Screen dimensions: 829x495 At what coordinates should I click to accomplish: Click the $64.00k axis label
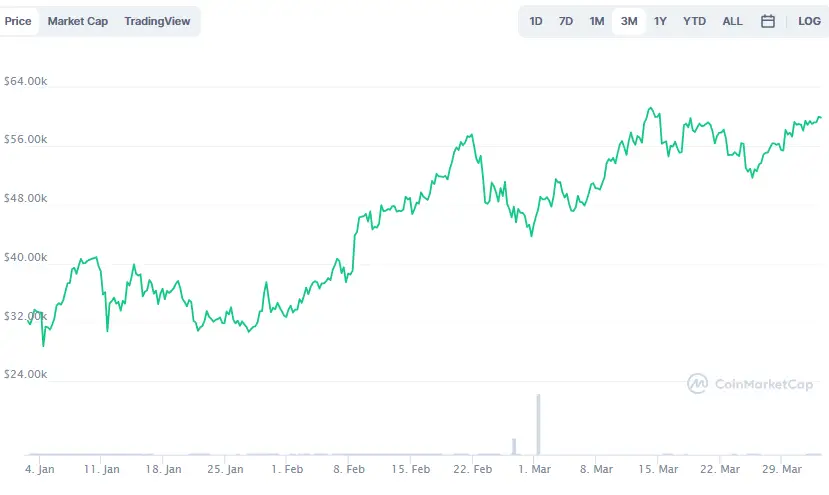coord(25,81)
